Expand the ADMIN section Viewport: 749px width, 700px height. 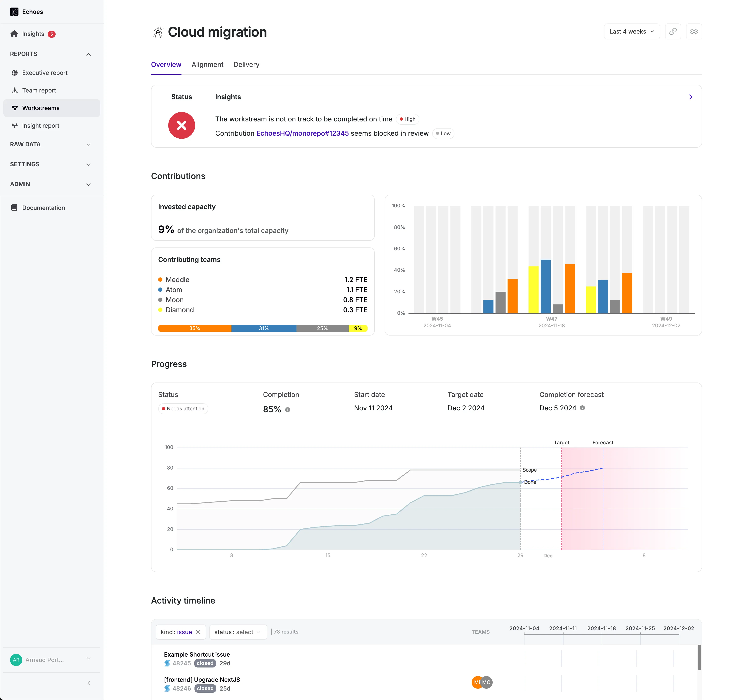[x=89, y=185]
